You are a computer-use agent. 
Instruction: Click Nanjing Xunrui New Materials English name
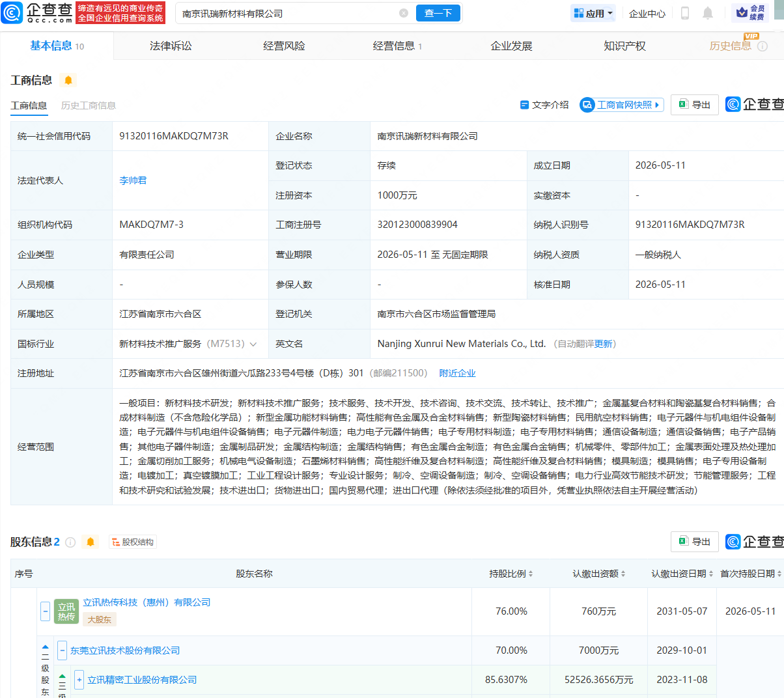coord(461,344)
